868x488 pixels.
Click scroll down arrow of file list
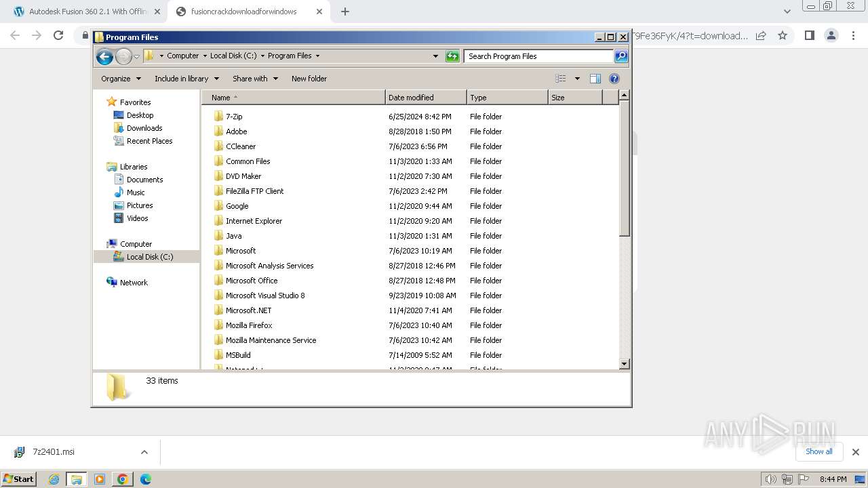625,364
